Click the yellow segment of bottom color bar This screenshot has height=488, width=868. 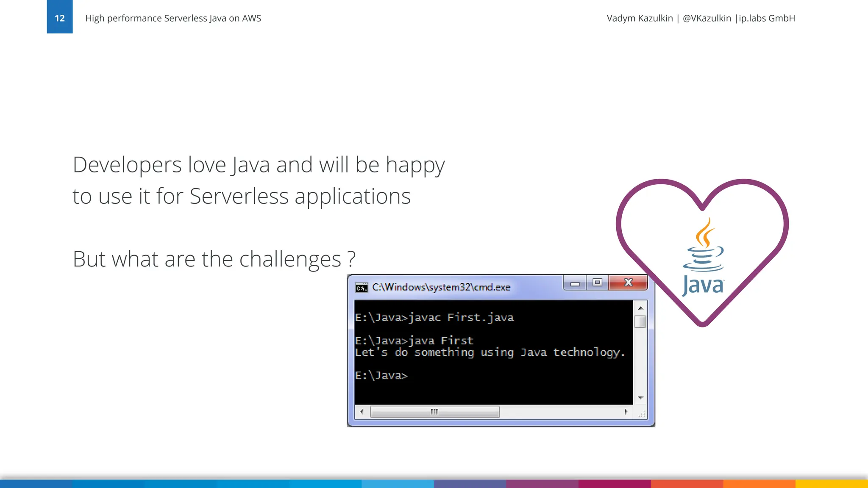(832, 484)
